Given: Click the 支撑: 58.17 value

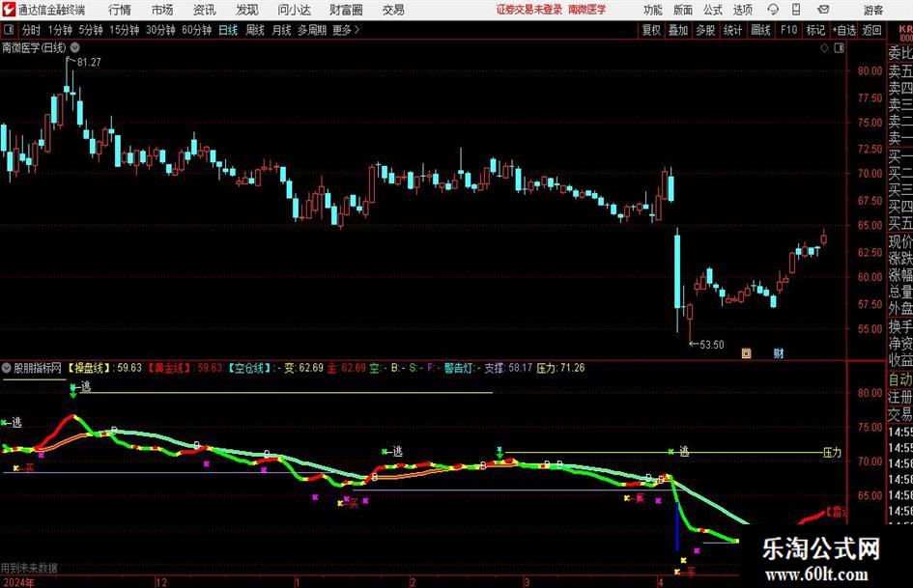Looking at the screenshot, I should click(508, 368).
